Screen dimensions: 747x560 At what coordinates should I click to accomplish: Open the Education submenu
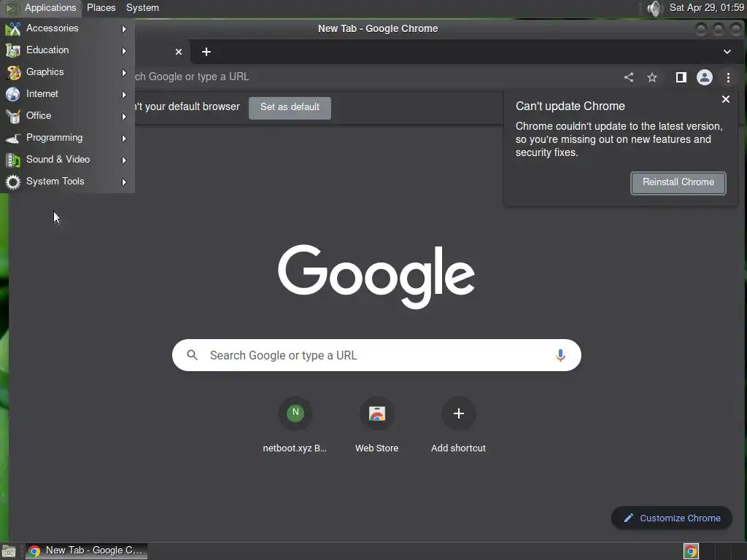[x=67, y=50]
